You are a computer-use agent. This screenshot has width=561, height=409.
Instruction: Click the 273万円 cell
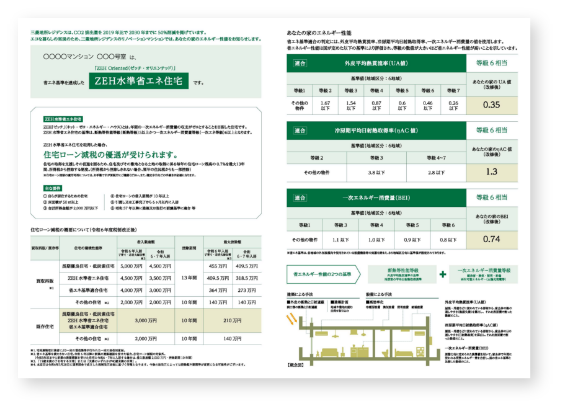coord(247,290)
